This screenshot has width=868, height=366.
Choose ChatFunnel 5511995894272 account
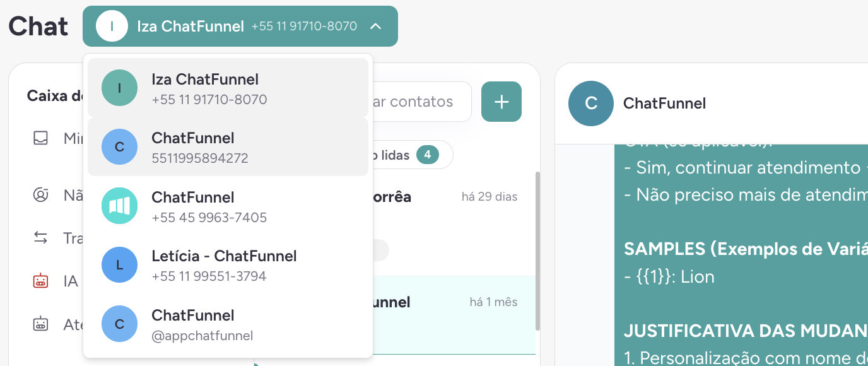point(228,147)
